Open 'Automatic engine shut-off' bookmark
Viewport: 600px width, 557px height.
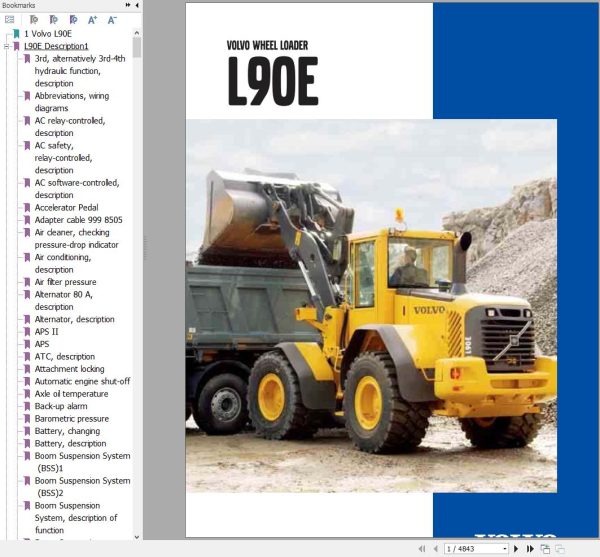coord(82,381)
